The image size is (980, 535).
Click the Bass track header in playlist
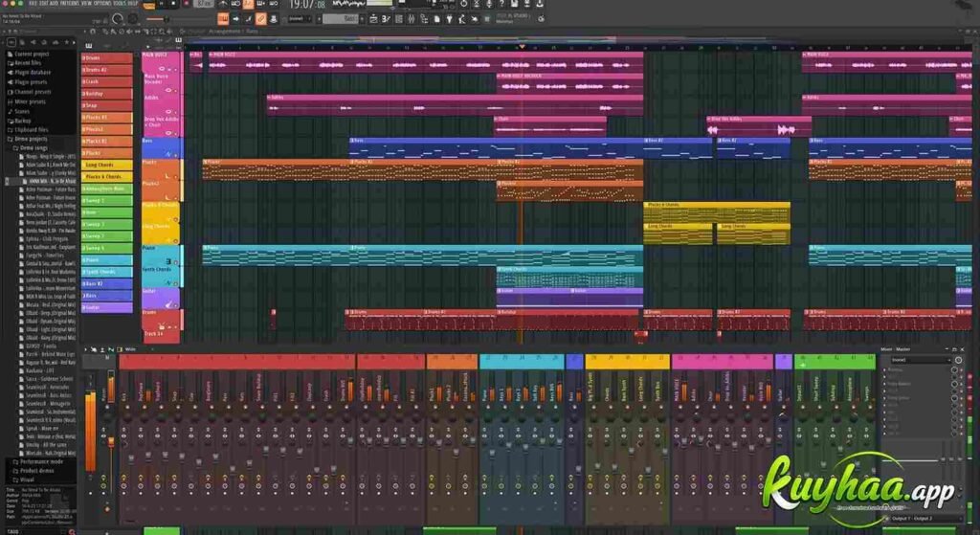pos(161,148)
